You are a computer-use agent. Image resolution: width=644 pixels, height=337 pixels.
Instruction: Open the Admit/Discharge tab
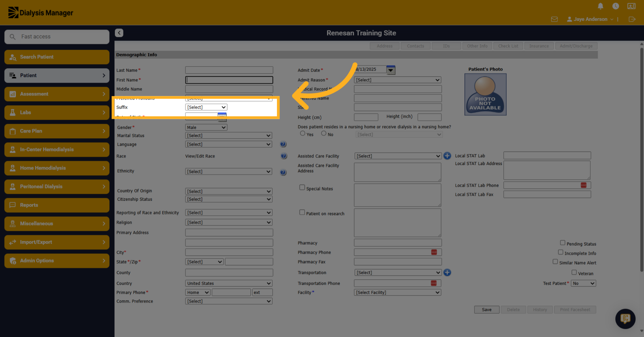(x=576, y=46)
